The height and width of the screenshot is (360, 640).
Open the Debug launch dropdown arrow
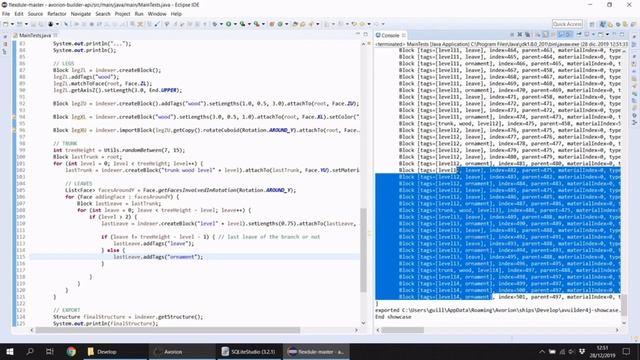[x=221, y=24]
